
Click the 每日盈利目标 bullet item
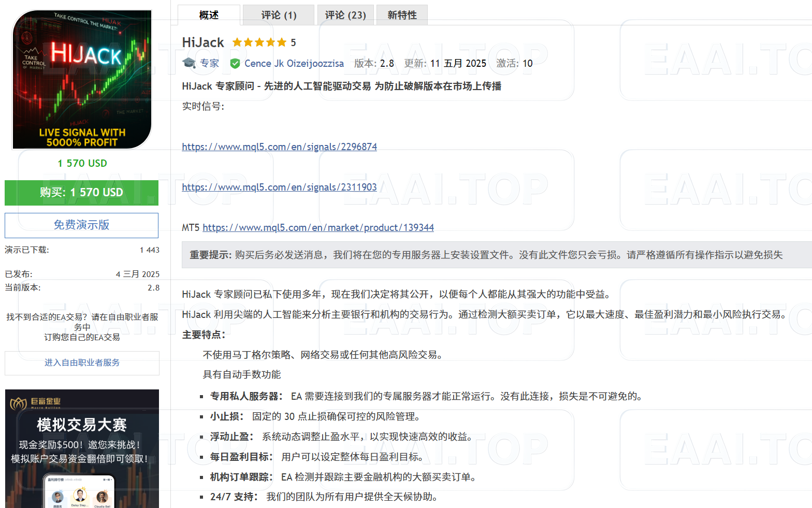tap(316, 457)
